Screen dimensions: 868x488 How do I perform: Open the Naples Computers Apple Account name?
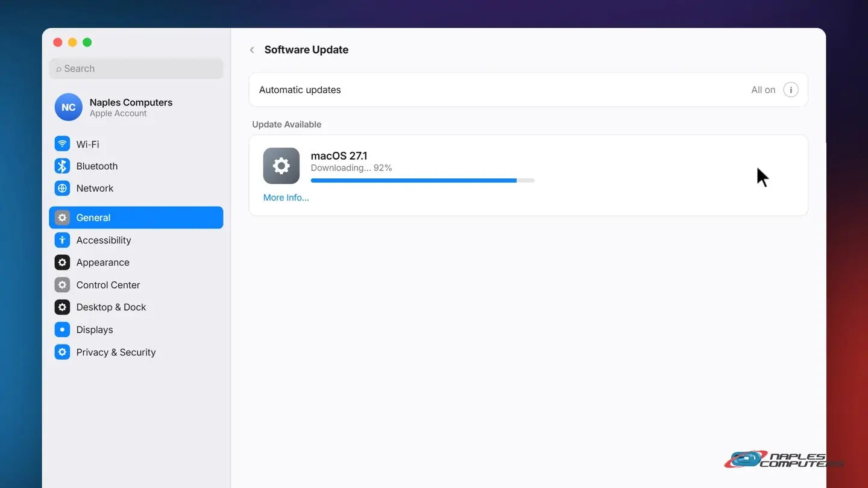click(x=131, y=102)
